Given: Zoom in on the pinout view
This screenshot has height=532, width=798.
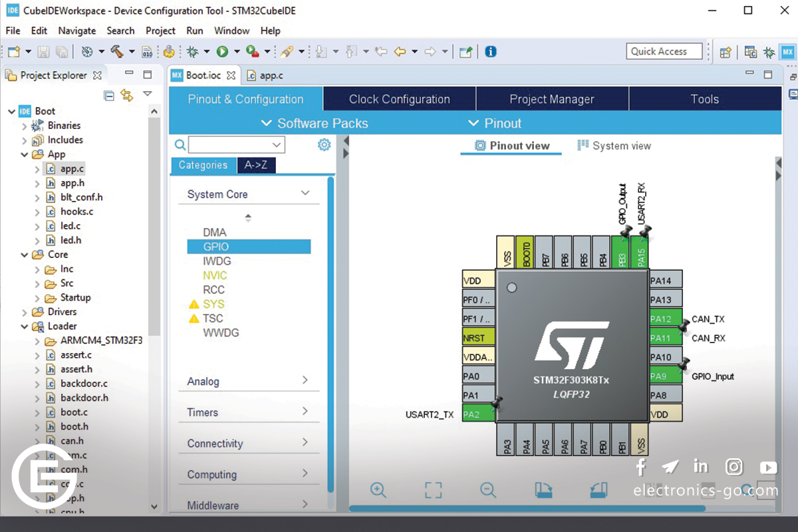Looking at the screenshot, I should point(378,490).
